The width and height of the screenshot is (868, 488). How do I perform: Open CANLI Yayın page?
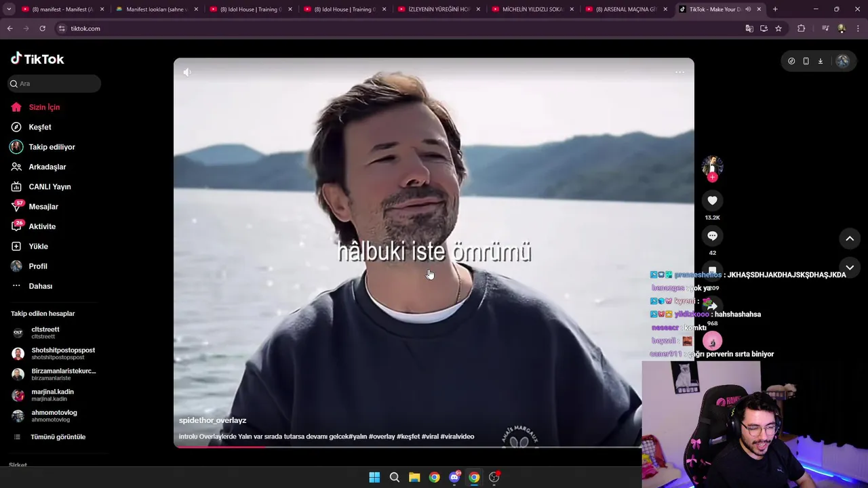50,186
